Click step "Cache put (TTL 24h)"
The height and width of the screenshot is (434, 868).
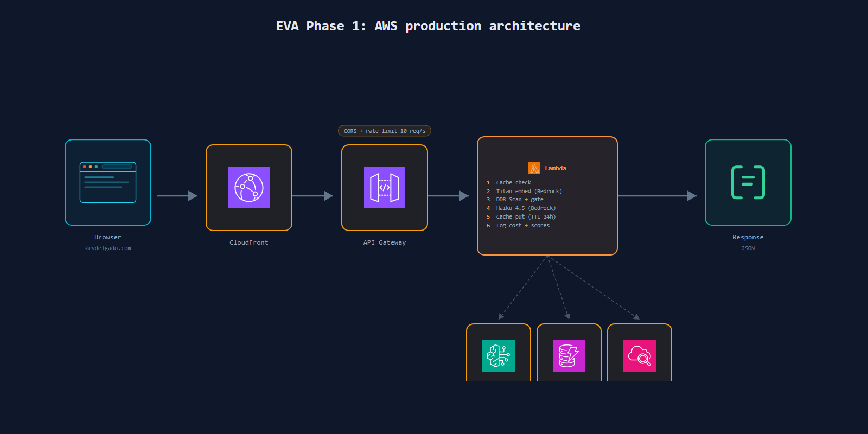(x=526, y=217)
